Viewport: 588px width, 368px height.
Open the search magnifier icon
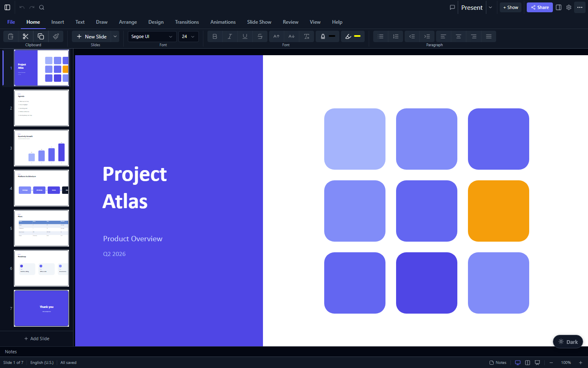42,7
